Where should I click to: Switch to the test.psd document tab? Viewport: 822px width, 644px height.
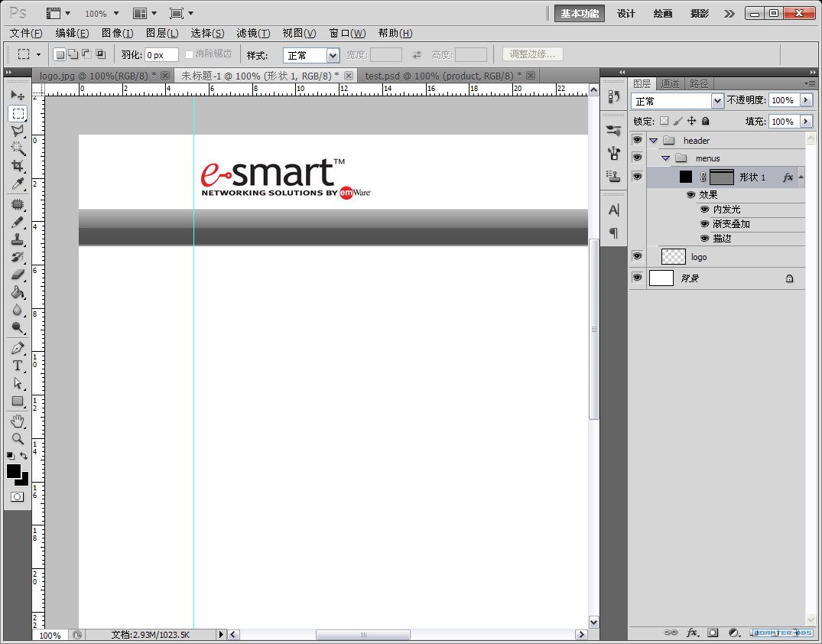(x=443, y=76)
